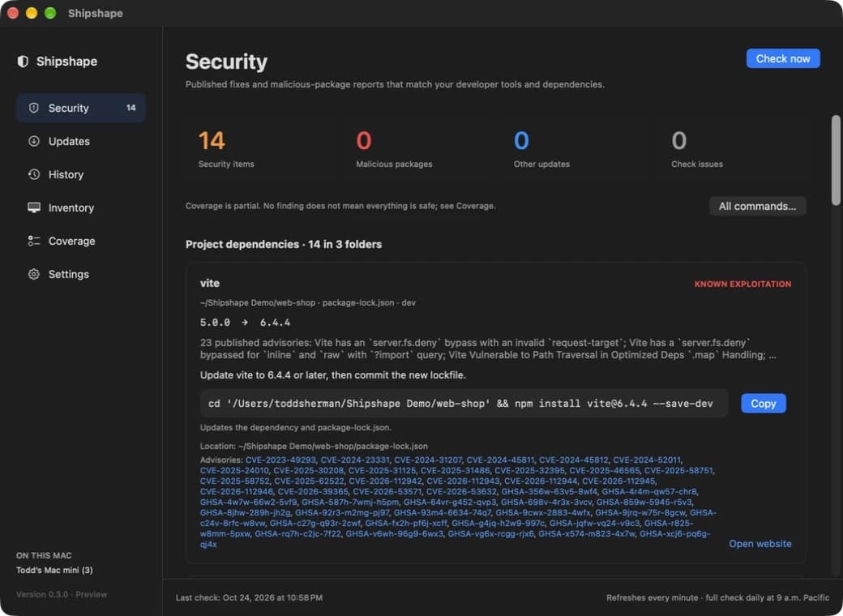The height and width of the screenshot is (616, 843).
Task: Click the Shipshape logo icon in the sidebar
Action: point(23,62)
